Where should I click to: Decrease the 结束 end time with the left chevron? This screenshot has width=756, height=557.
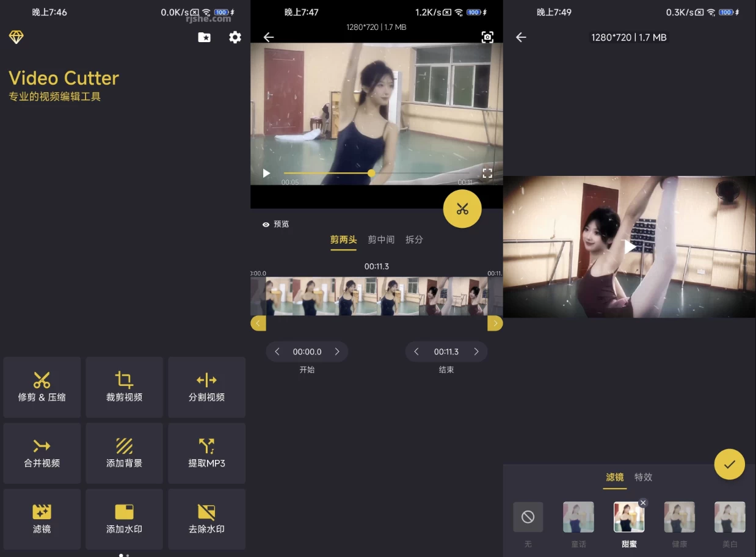click(416, 352)
